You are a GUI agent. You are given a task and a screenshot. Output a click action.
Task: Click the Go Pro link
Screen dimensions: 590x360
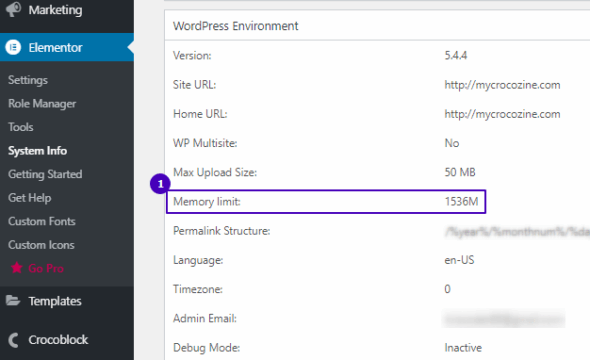(46, 268)
